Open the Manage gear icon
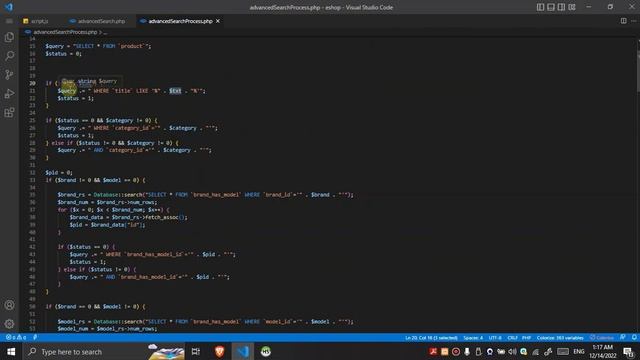640x360 pixels. pos(9,324)
